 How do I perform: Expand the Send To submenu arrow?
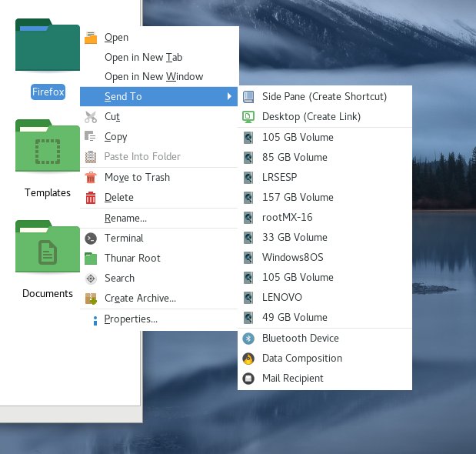(x=229, y=97)
